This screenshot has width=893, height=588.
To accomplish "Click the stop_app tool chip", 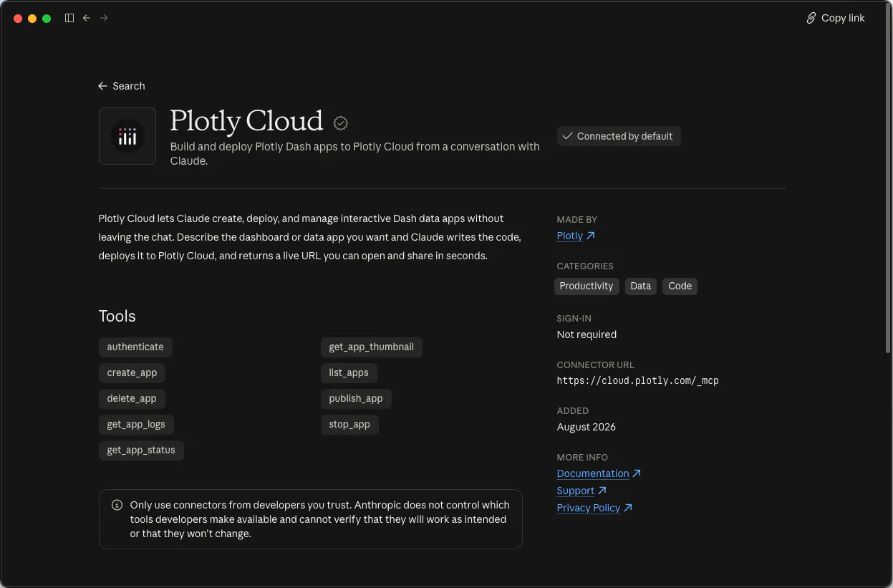I will pos(349,424).
